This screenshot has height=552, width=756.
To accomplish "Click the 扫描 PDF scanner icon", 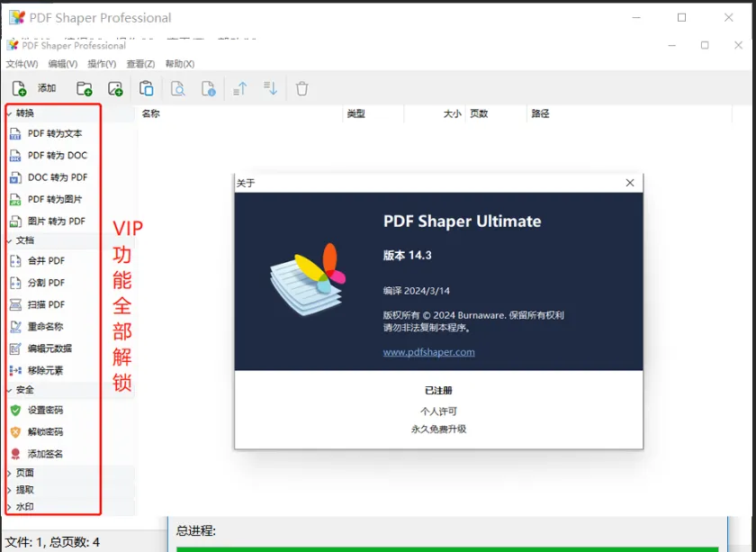I will tap(15, 304).
